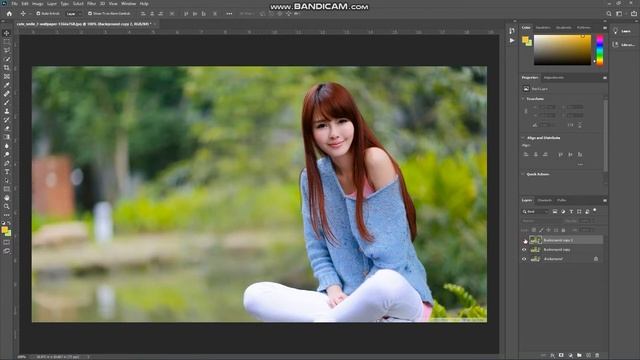
Task: Select the Clone Stamp tool
Action: pyautogui.click(x=7, y=111)
